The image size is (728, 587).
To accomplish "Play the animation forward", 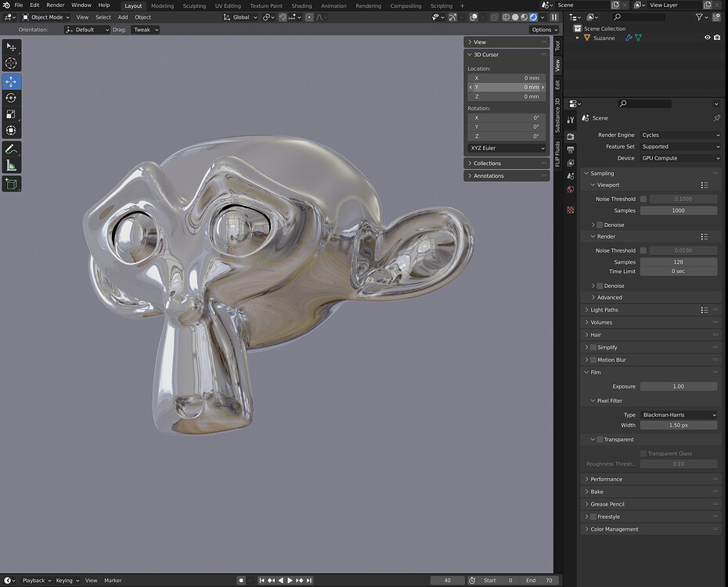I will click(290, 581).
